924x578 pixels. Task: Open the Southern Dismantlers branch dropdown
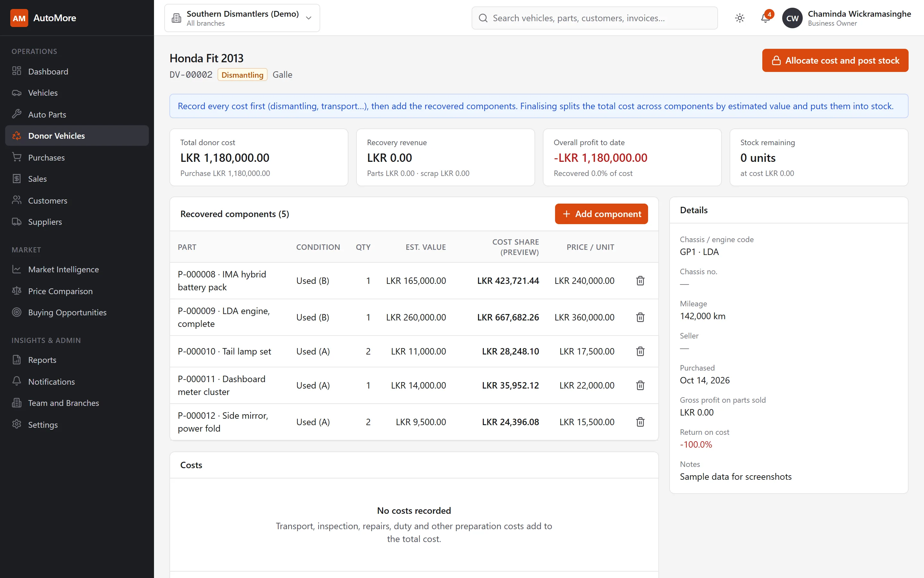pos(242,18)
